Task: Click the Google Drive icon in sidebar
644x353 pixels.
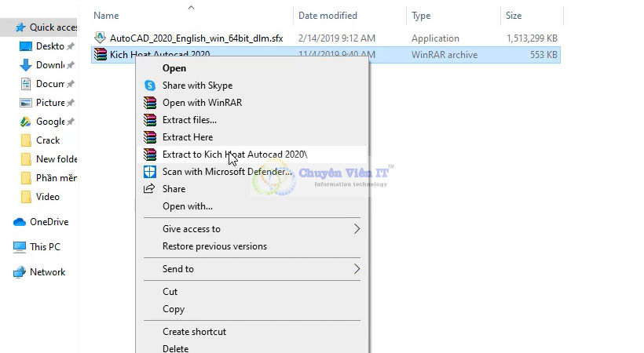Action: pyautogui.click(x=25, y=122)
